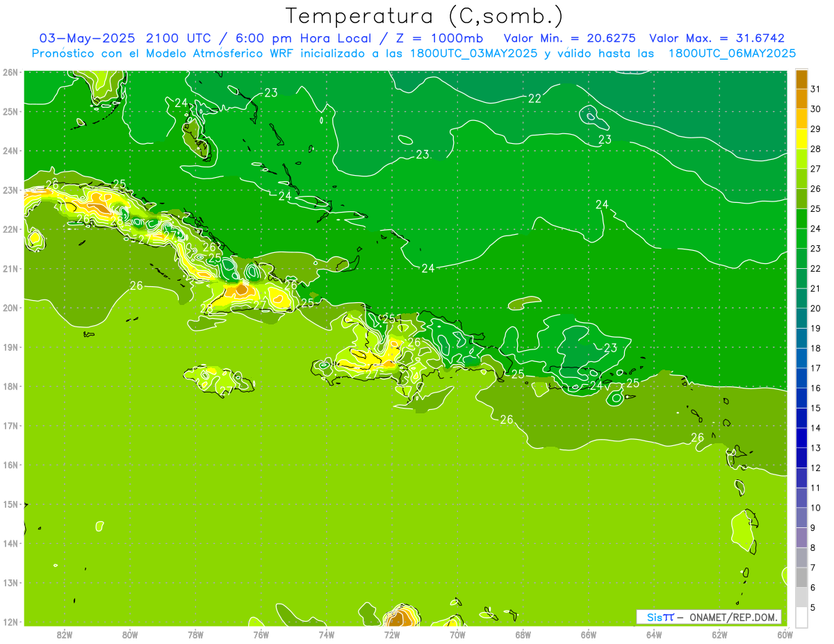This screenshot has width=834, height=644.
Task: Pick the gray legend swatch between 6 and 7
Action: 801,577
